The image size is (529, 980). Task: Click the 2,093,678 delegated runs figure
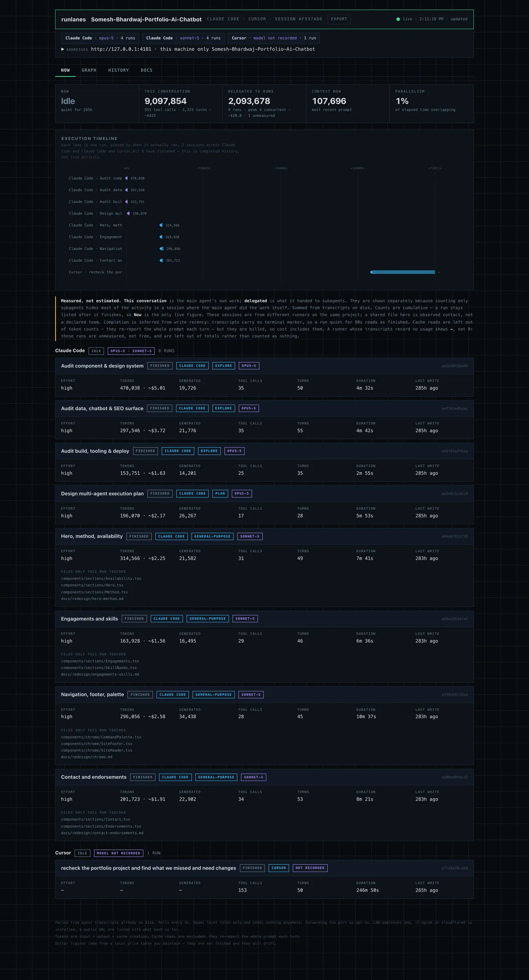[x=249, y=101]
